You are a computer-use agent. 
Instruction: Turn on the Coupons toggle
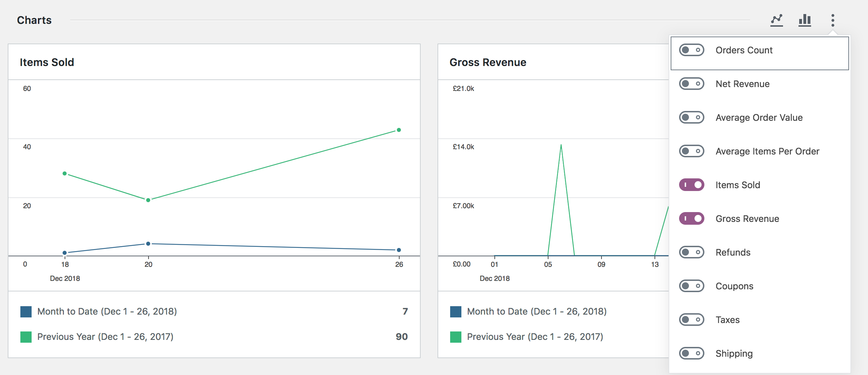[x=692, y=285]
